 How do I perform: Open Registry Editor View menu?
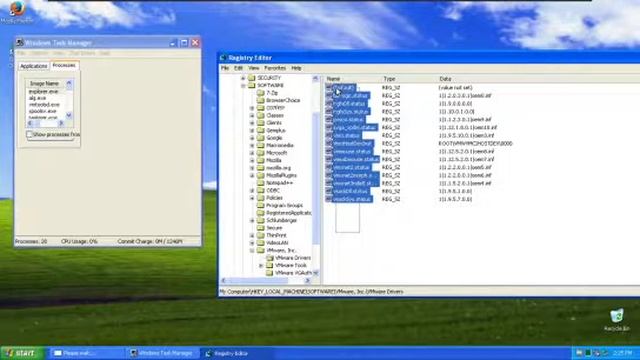tap(253, 68)
